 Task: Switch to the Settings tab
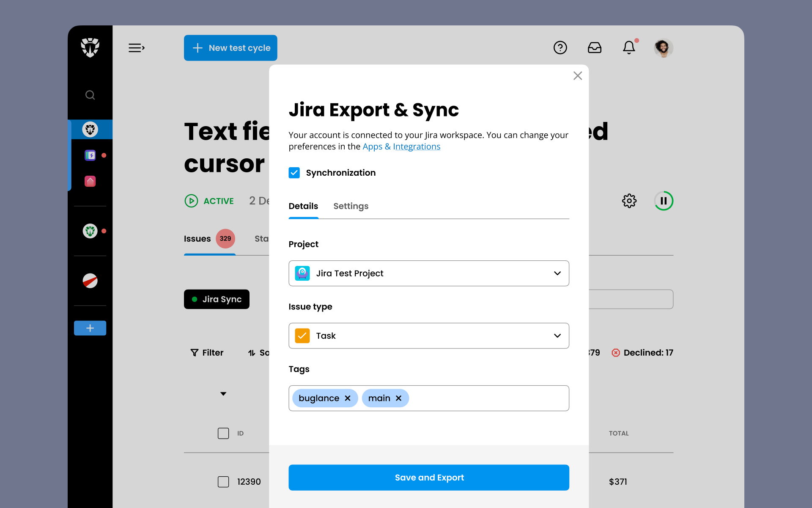click(x=351, y=206)
